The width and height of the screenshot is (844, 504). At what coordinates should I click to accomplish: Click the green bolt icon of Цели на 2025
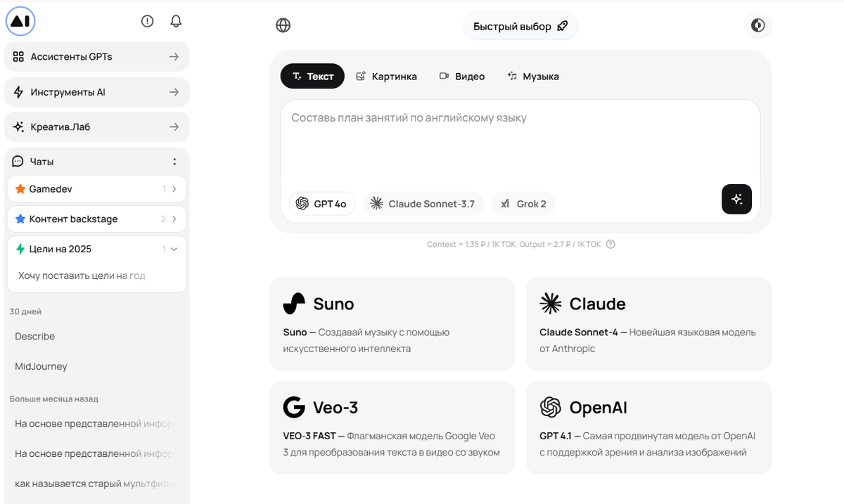tap(20, 249)
